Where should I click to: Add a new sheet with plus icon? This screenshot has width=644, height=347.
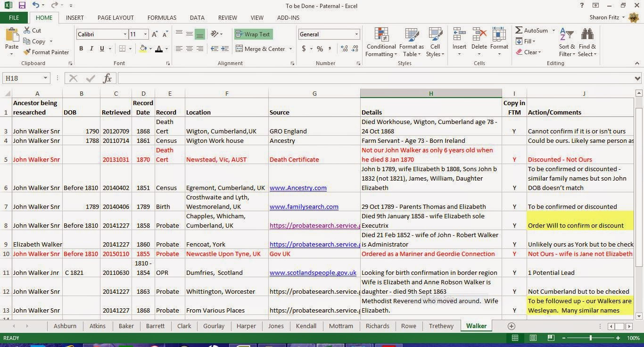pos(511,326)
